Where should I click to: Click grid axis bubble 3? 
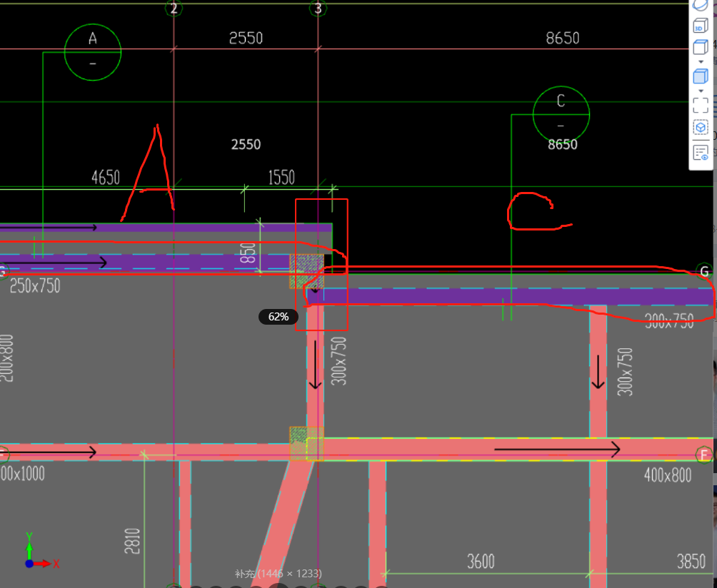318,8
